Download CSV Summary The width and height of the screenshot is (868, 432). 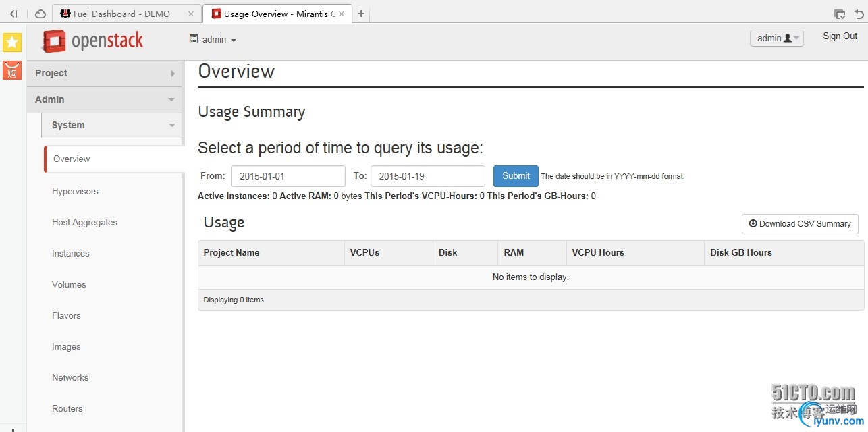[x=800, y=224]
